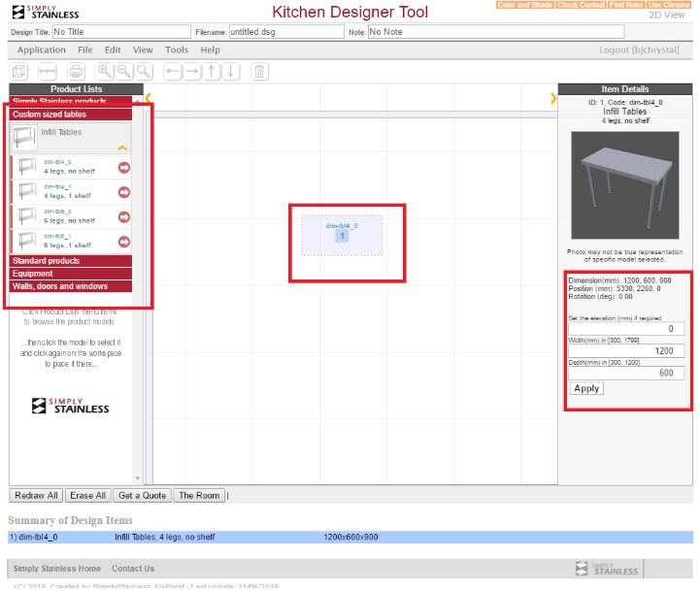Switch to 2D View
The width and height of the screenshot is (700, 590).
pyautogui.click(x=667, y=16)
